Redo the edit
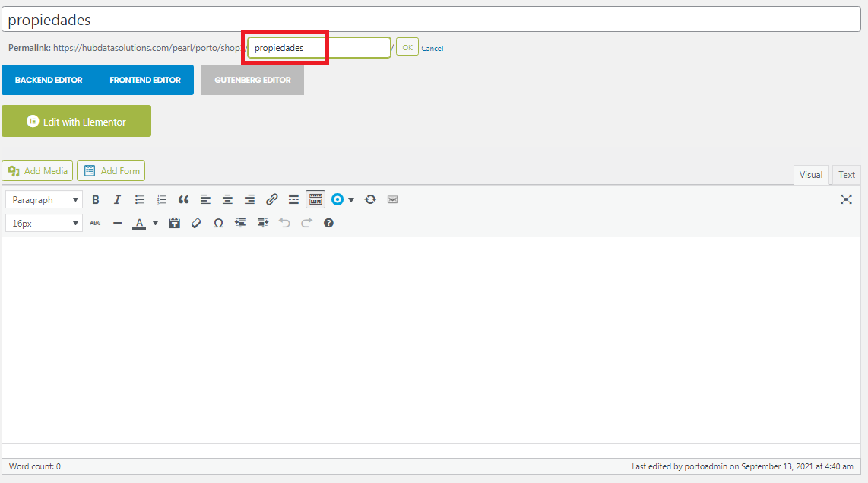Viewport: 868px width, 483px height. 306,223
